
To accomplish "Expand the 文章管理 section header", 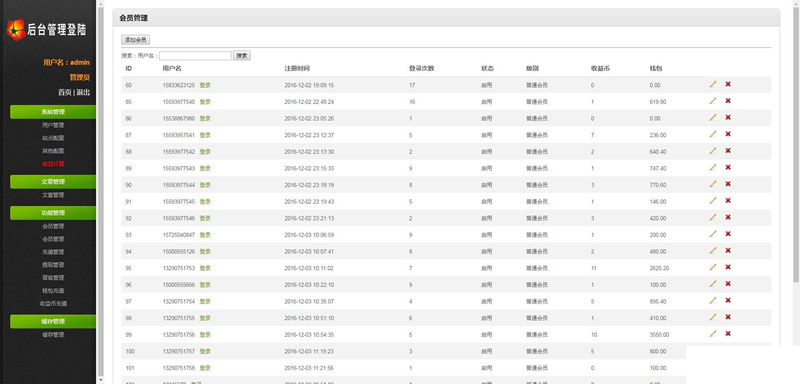I will click(x=53, y=182).
